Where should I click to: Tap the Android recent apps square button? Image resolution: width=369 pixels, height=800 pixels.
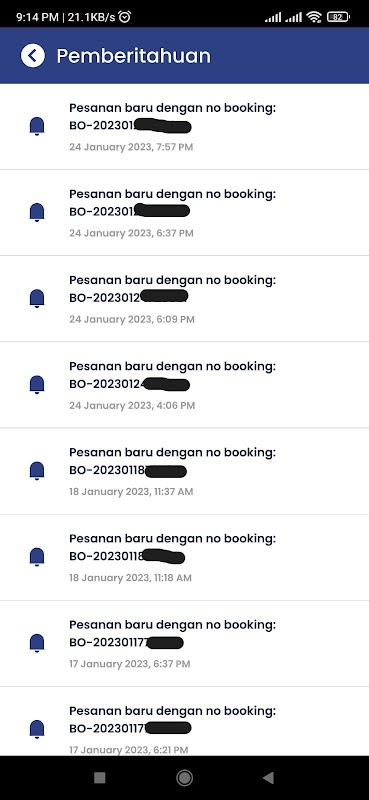(x=100, y=778)
